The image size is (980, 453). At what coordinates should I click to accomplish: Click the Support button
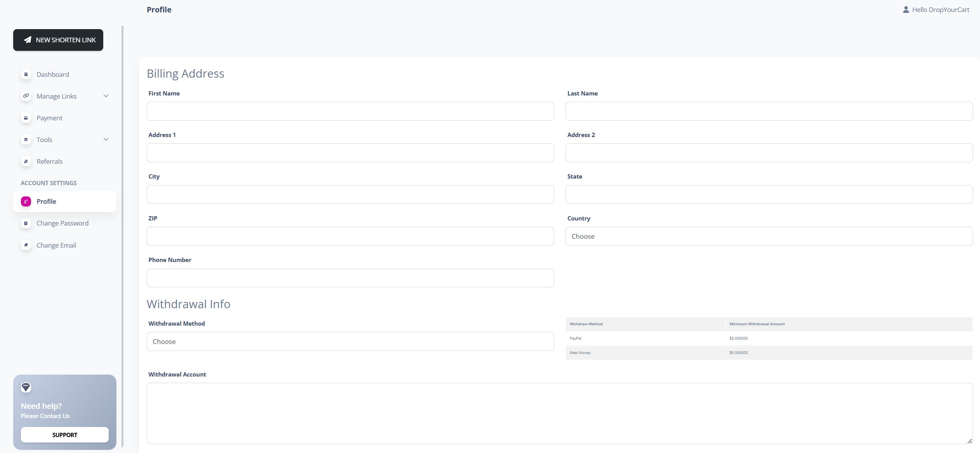(64, 435)
